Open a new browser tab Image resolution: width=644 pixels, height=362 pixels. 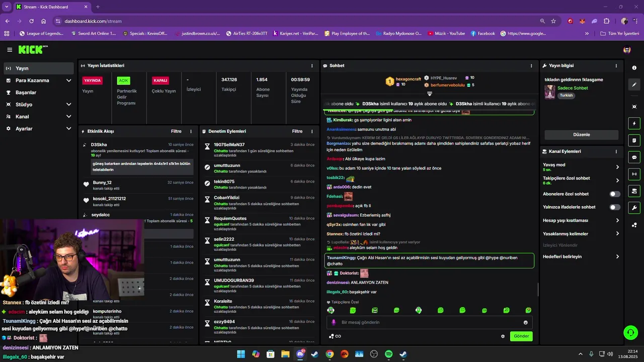[98, 7]
